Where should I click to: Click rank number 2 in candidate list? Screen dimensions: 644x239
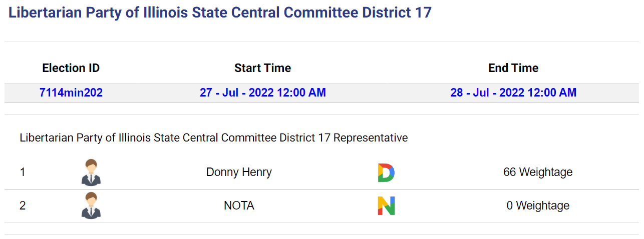click(23, 205)
